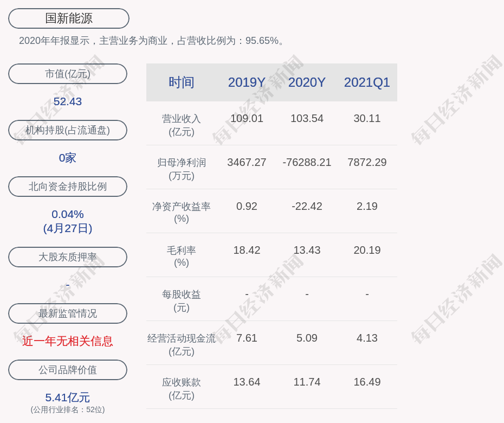504x423 pixels.
Task: Select the 最新监管情况 pill
Action: coord(68,313)
